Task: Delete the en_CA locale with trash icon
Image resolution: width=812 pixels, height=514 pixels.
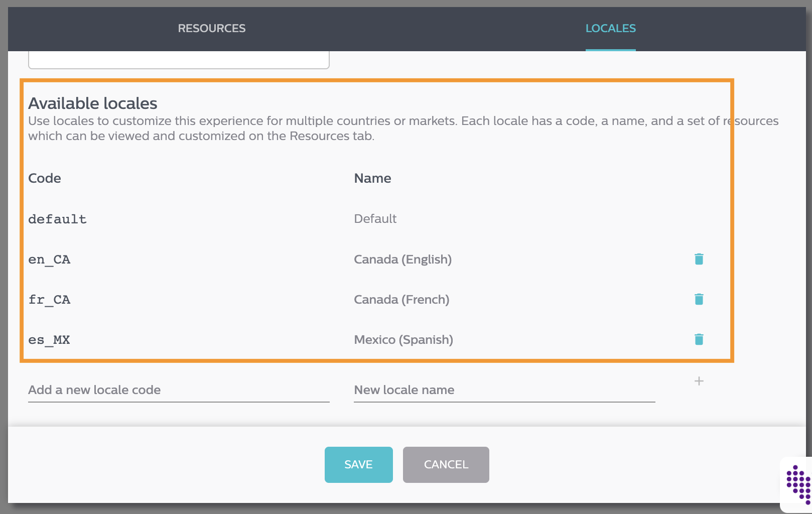Action: point(699,259)
